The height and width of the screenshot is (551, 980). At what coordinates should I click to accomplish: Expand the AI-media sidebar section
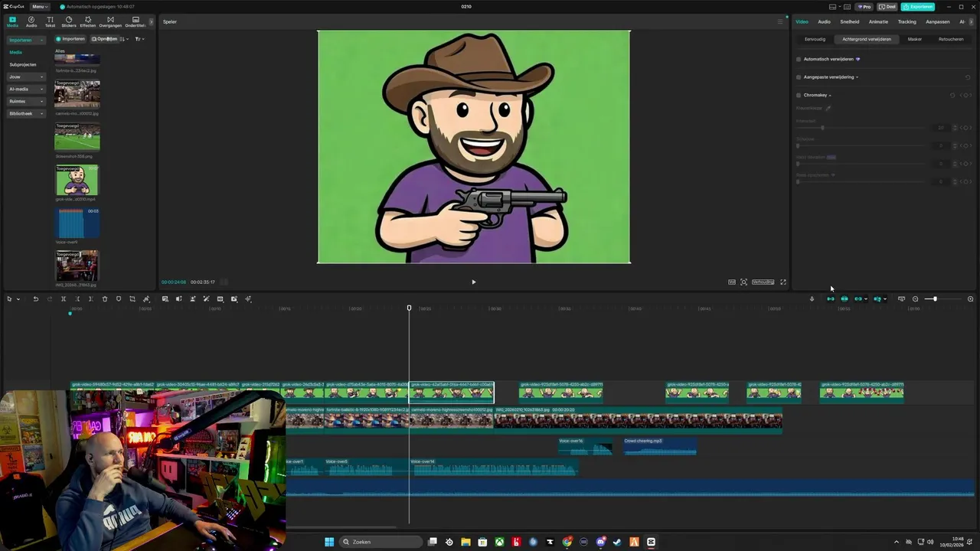(x=27, y=89)
